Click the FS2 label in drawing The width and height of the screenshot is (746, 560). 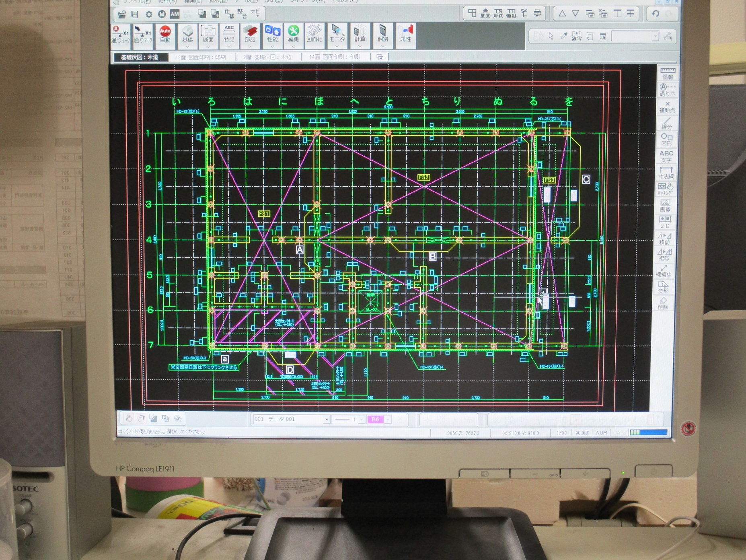tap(423, 177)
